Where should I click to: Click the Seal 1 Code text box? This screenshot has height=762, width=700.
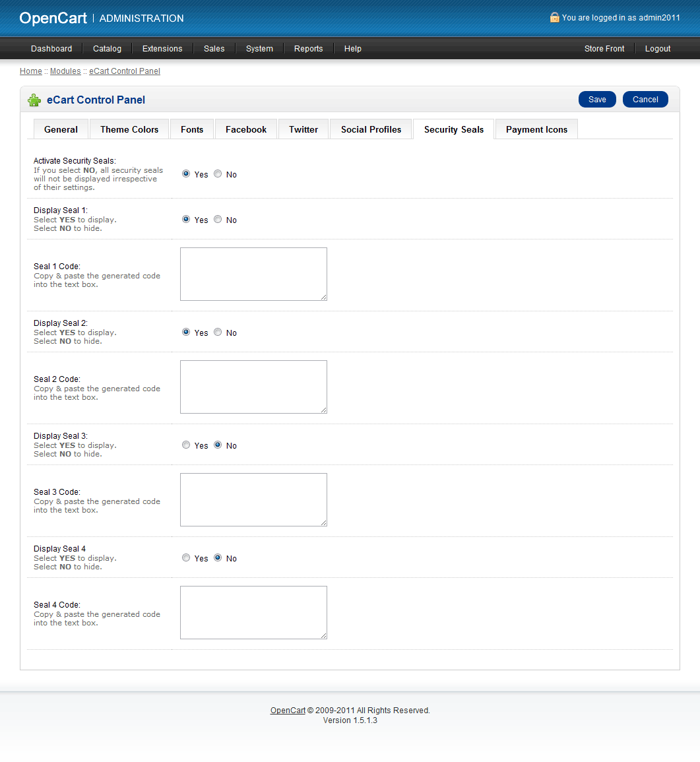pos(254,274)
